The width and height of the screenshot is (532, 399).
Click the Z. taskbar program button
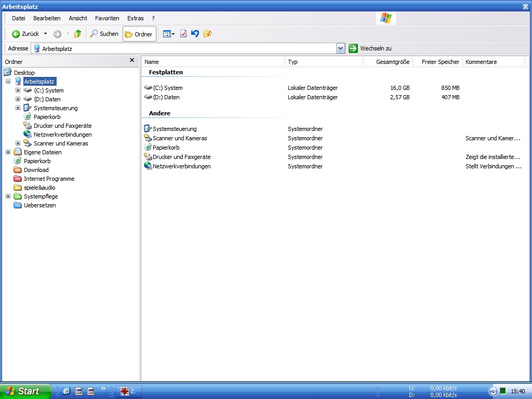[x=129, y=391]
